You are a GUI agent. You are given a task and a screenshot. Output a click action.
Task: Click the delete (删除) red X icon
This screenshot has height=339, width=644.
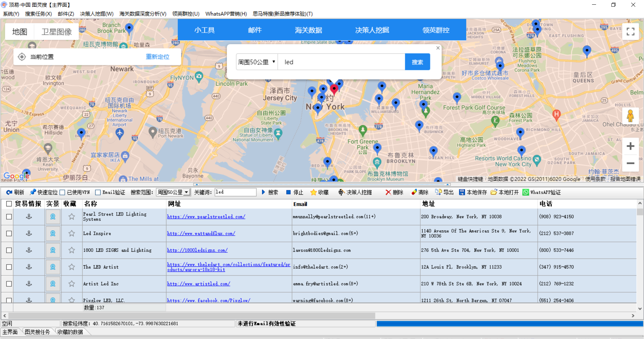(388, 192)
